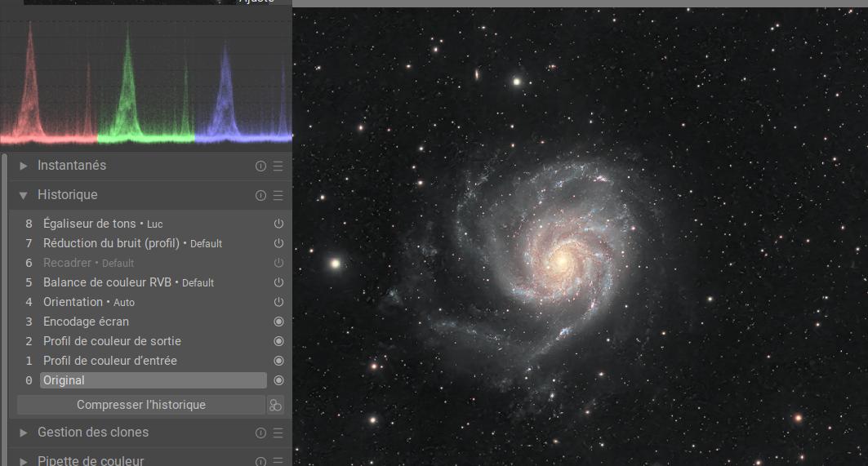Select history step Profil de couleur de sortie

click(x=154, y=341)
